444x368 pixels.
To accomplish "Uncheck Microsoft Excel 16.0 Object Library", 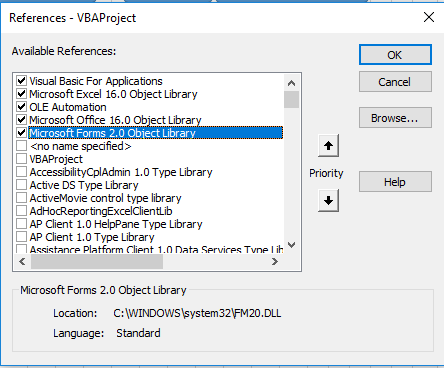I will [x=22, y=94].
